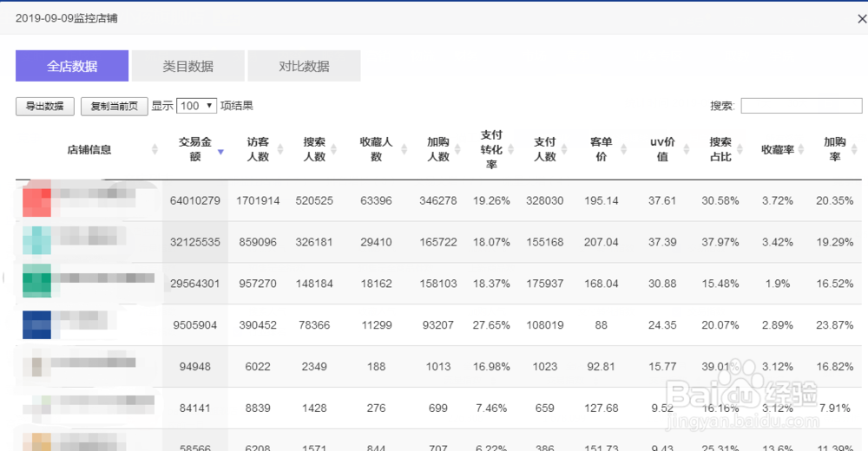Select add-to-cart count 346278
This screenshot has height=451, width=868.
437,201
